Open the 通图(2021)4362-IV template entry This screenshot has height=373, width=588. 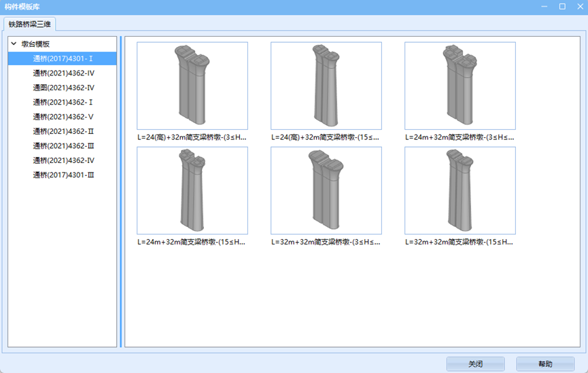pos(63,88)
